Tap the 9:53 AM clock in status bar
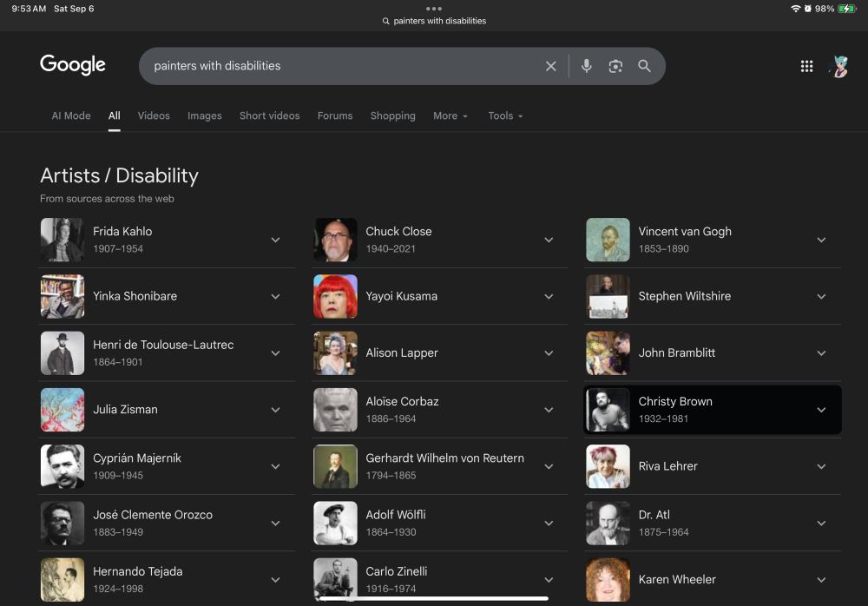 (x=29, y=9)
